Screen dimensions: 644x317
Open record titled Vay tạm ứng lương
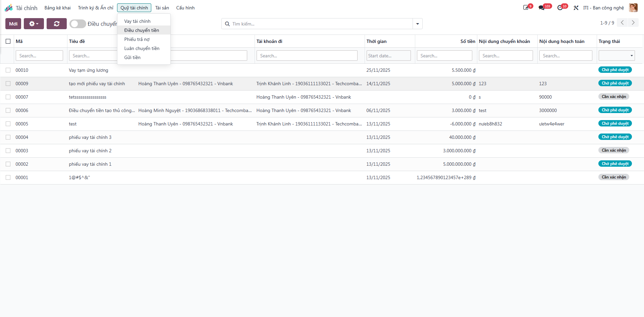tap(89, 70)
